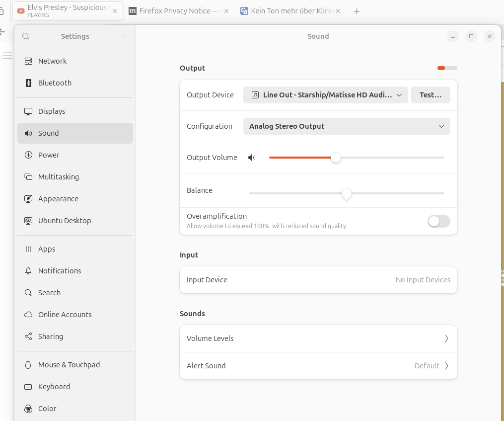Click the Balance slider handle
Image resolution: width=504 pixels, height=421 pixels.
tap(347, 193)
